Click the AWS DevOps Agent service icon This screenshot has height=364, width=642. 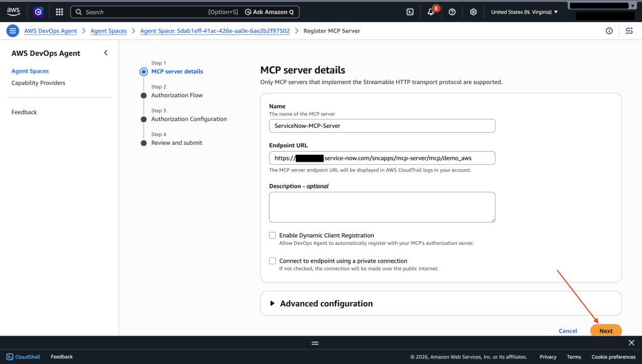point(38,12)
